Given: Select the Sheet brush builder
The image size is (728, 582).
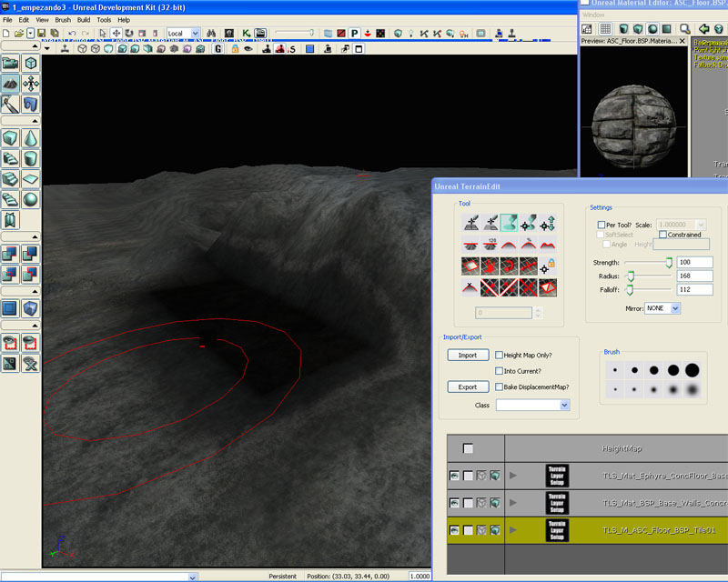Looking at the screenshot, I should coord(31,179).
